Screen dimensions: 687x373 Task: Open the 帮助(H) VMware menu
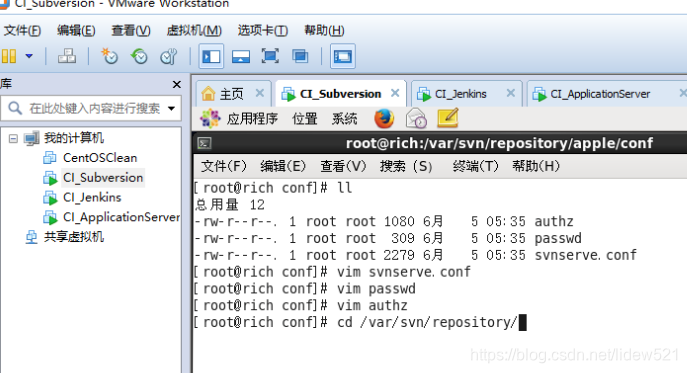(x=324, y=30)
